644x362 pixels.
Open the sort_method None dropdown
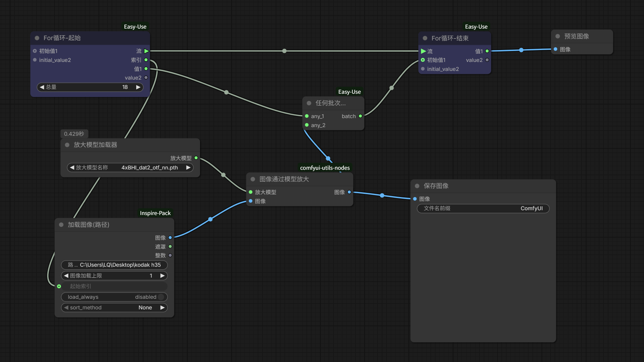(114, 307)
